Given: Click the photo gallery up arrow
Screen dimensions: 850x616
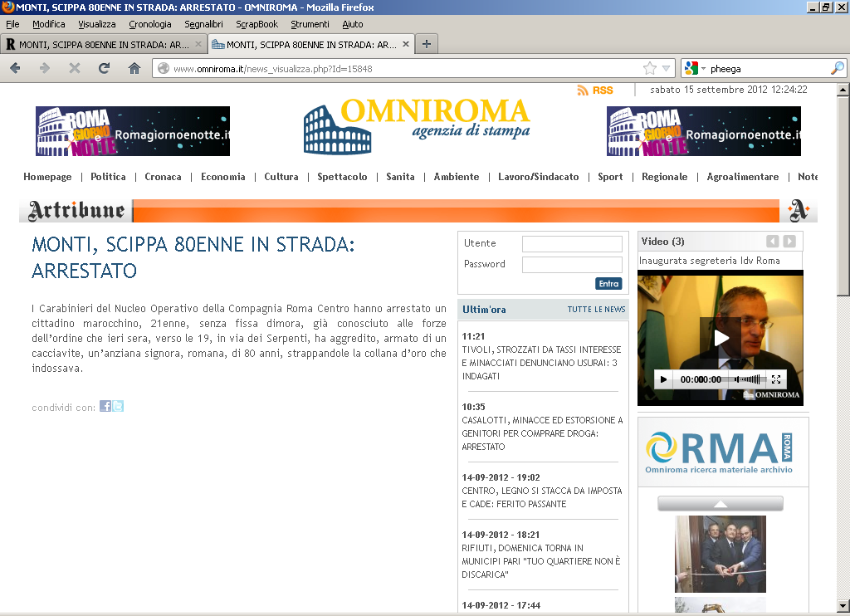Looking at the screenshot, I should pyautogui.click(x=720, y=504).
